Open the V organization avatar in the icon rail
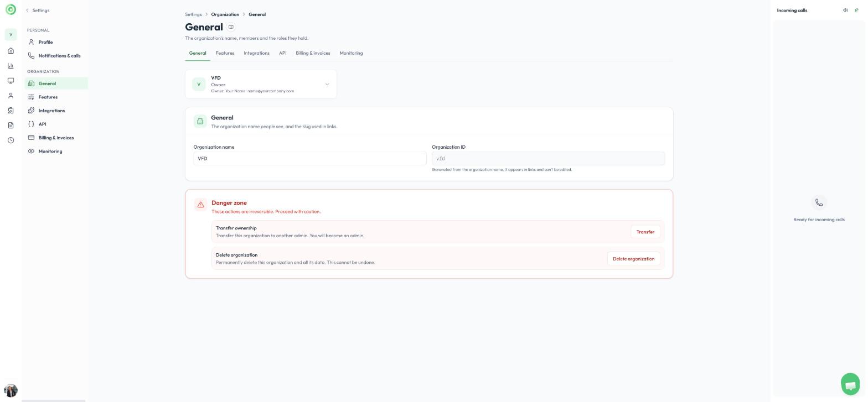The width and height of the screenshot is (868, 402). click(x=11, y=35)
